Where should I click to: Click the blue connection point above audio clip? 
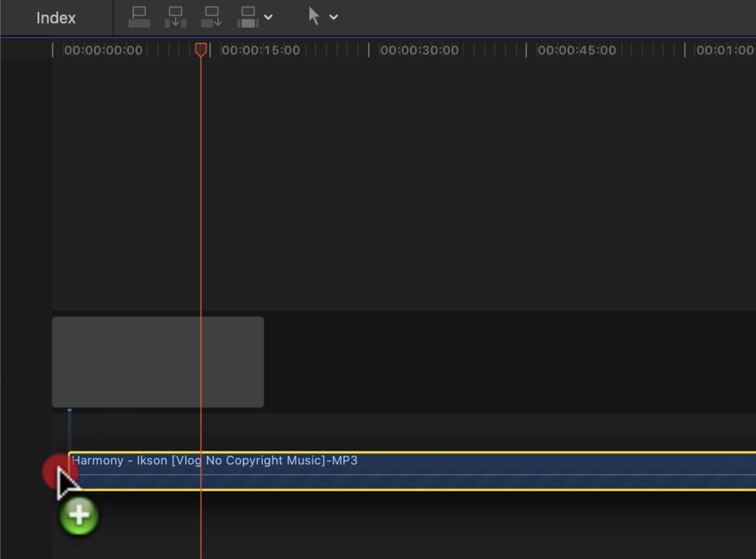coord(69,410)
